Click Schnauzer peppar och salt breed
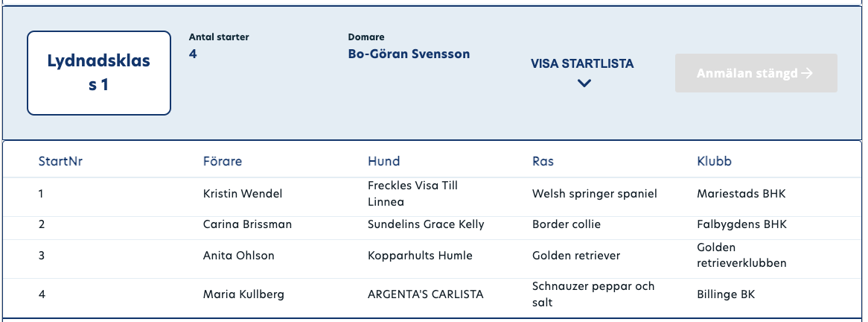 (593, 294)
